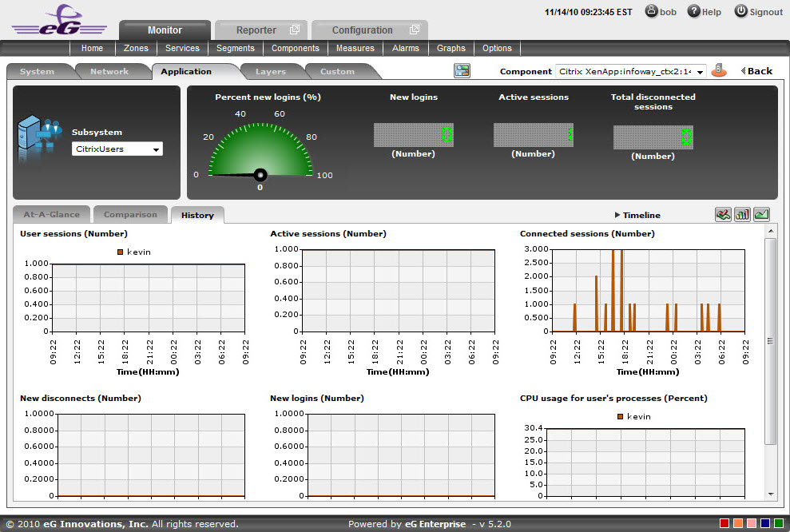Select the orange color theme swatch
This screenshot has width=790, height=532.
click(738, 523)
